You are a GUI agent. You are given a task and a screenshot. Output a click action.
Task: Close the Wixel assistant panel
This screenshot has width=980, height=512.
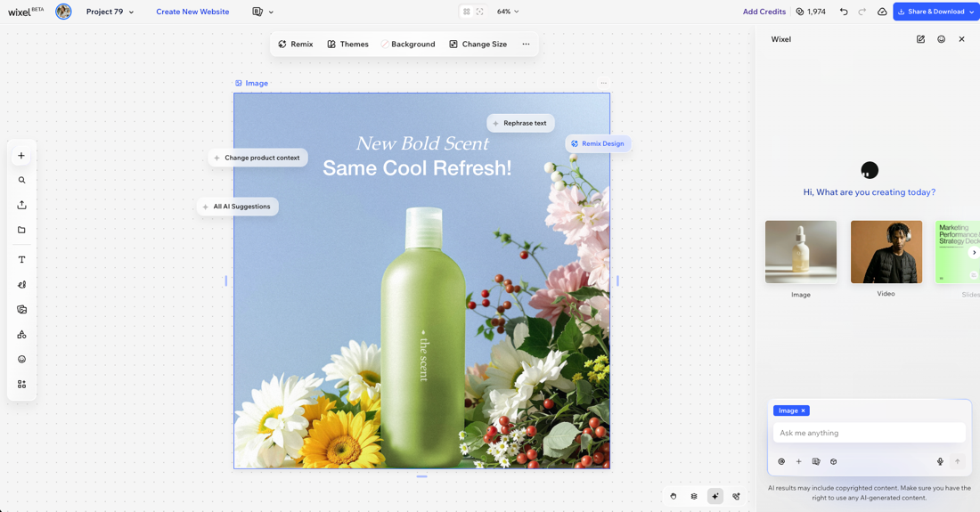[962, 38]
